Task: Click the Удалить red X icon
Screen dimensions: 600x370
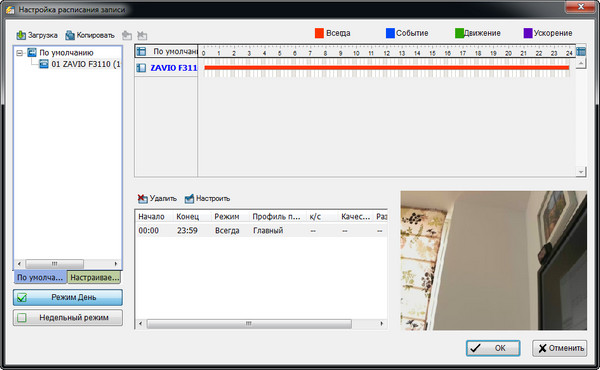Action: [142, 198]
